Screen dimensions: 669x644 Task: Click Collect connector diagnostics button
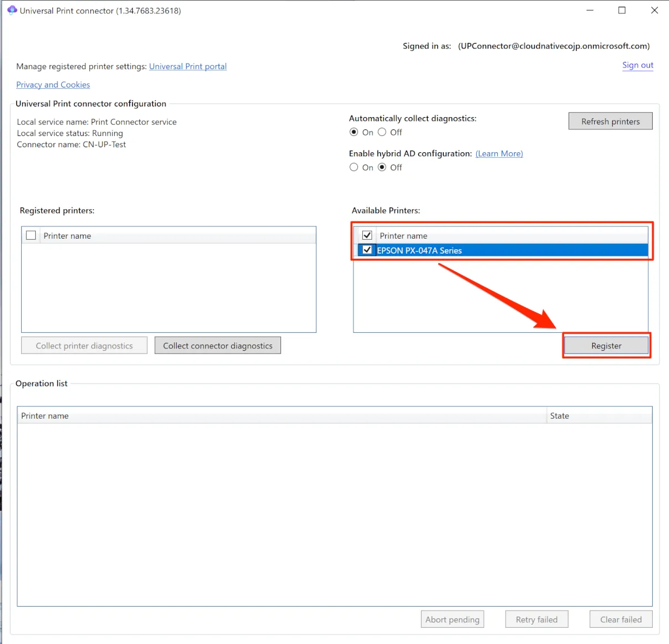point(218,346)
